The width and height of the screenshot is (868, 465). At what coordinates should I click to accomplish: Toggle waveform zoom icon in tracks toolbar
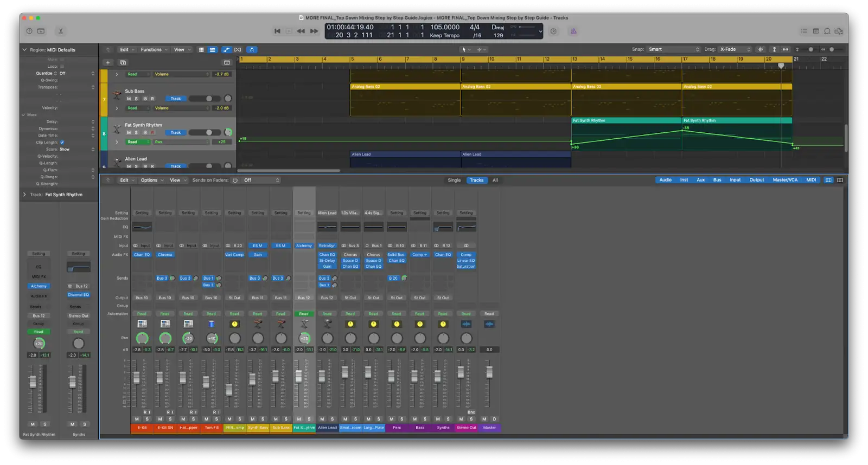[761, 49]
